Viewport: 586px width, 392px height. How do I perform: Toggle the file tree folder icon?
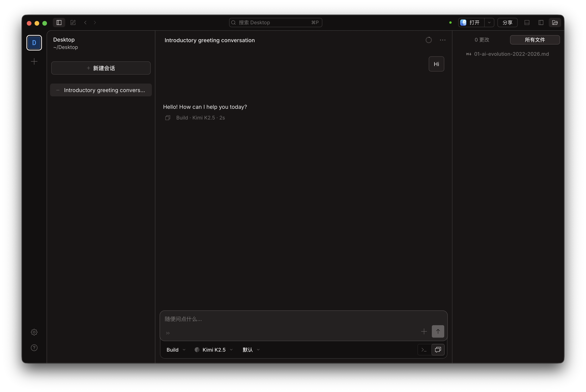[x=555, y=23]
